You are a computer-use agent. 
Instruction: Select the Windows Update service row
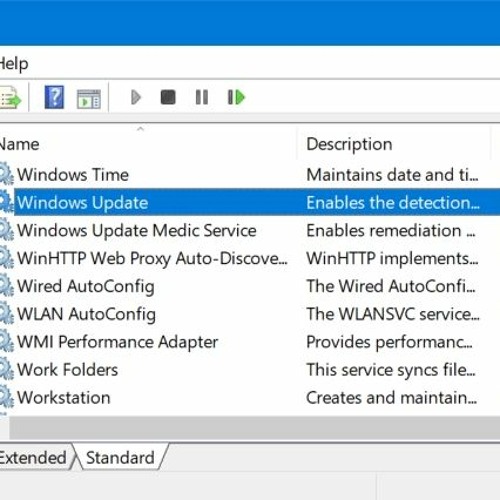click(x=257, y=202)
